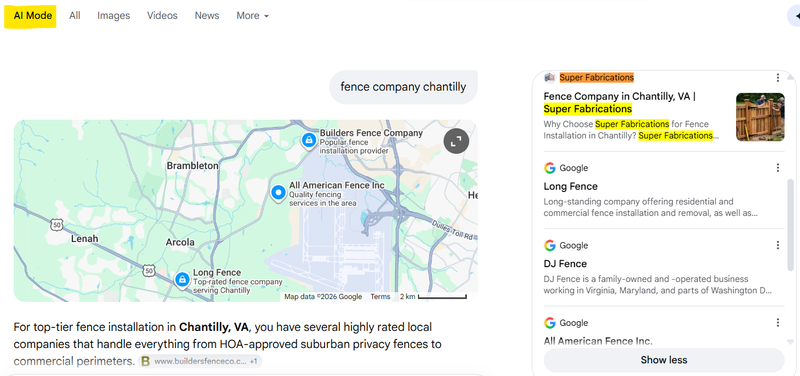Click the Super Fabrications source name

[x=596, y=78]
